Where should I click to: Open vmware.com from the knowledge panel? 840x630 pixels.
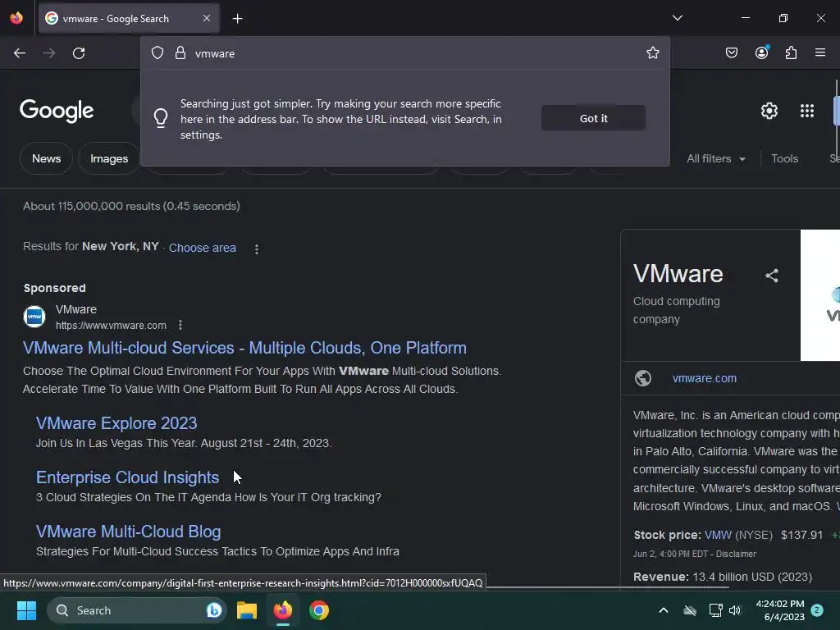[705, 378]
